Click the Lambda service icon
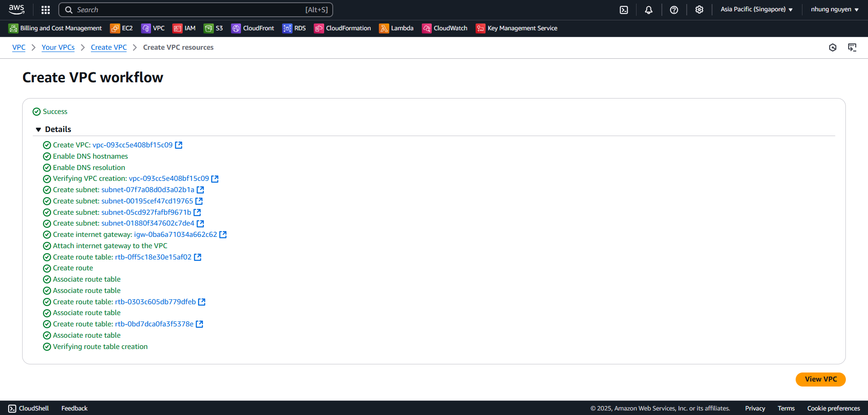This screenshot has width=868, height=415. click(x=384, y=28)
